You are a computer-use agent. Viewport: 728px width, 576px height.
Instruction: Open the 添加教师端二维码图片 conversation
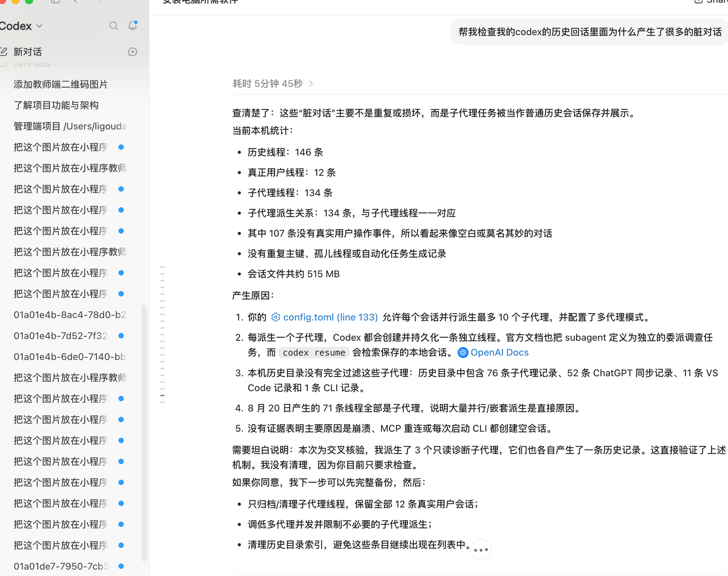click(61, 84)
